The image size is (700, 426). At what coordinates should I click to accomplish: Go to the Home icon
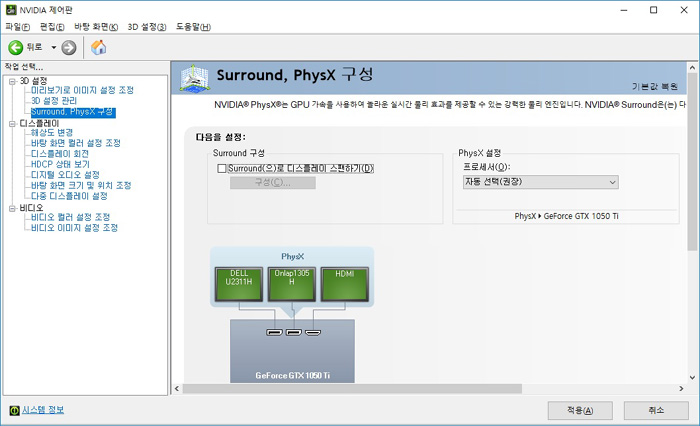click(99, 47)
